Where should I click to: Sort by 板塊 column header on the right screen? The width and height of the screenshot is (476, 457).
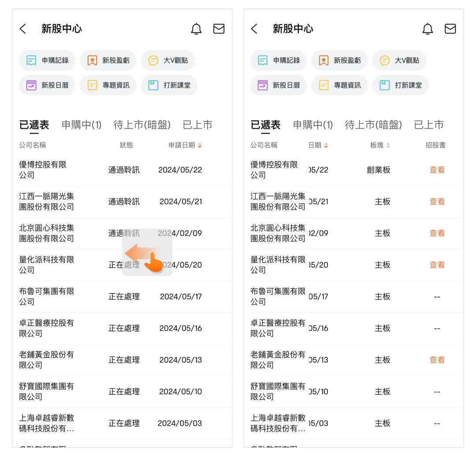(x=380, y=145)
